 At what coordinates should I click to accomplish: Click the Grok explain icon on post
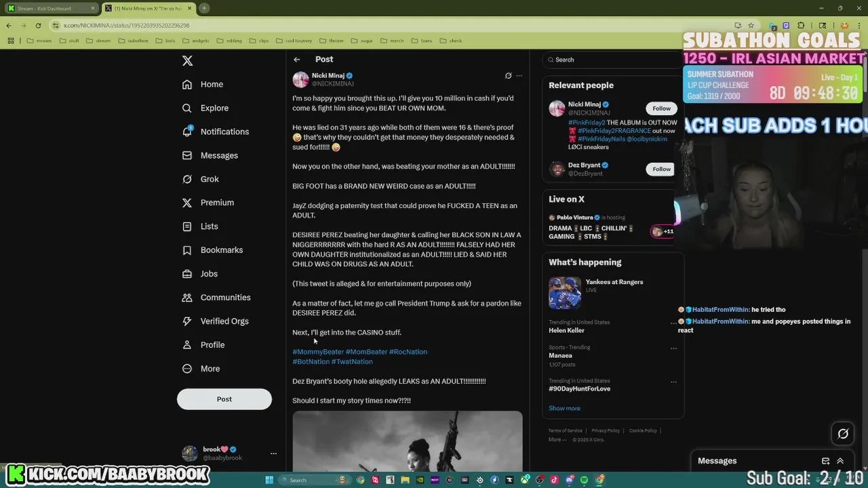point(508,76)
